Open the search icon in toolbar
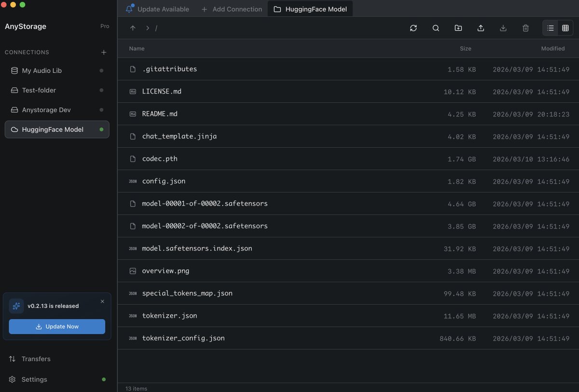 pyautogui.click(x=436, y=28)
